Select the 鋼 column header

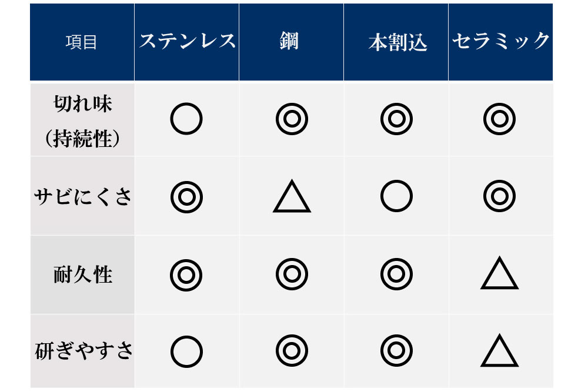(x=289, y=41)
